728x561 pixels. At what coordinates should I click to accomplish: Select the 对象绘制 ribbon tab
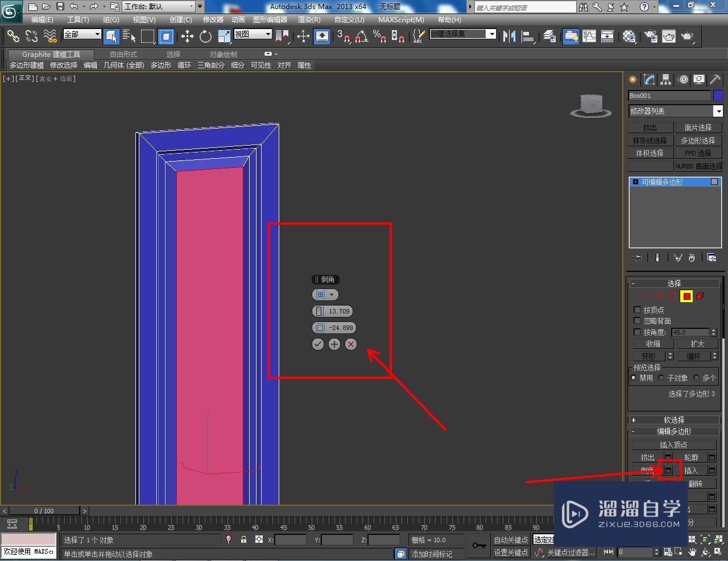[x=224, y=54]
